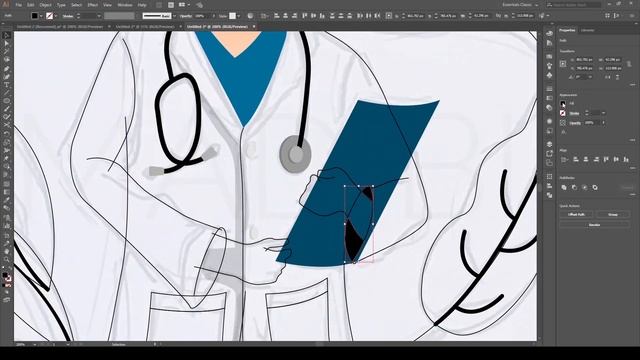
Task: Click the Recolor Artwork icon in control bar
Action: (x=250, y=16)
